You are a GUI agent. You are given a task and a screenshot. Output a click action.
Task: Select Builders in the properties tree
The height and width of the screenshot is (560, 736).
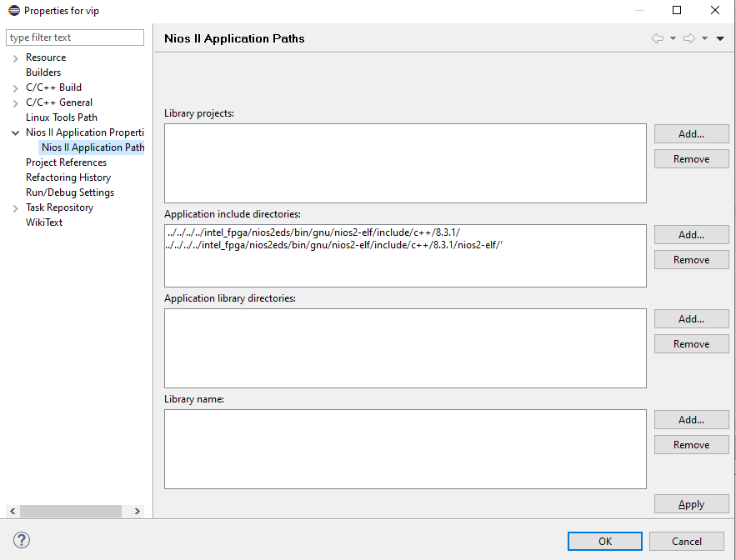coord(43,72)
